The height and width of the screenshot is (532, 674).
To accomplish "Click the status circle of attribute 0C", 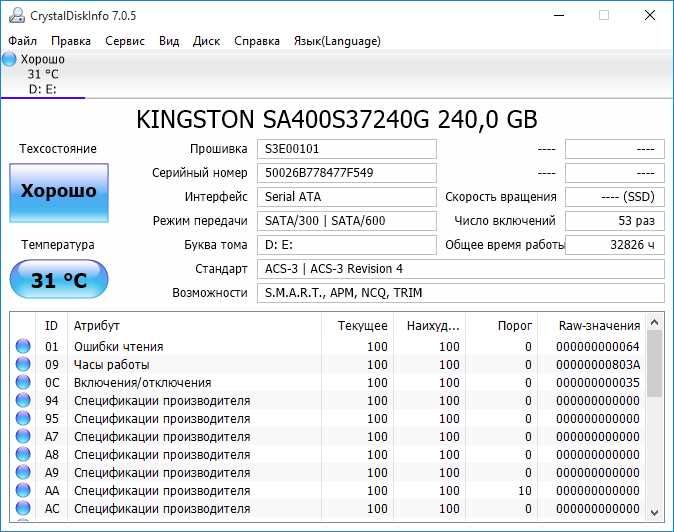I will pyautogui.click(x=23, y=382).
